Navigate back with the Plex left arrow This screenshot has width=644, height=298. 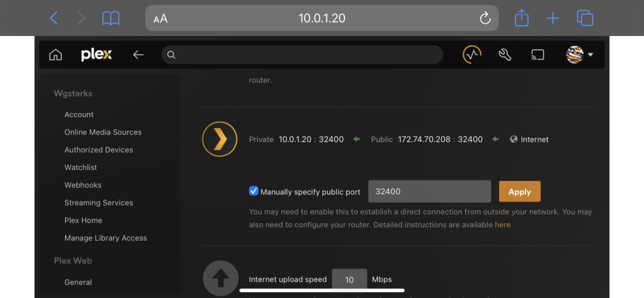(x=138, y=55)
